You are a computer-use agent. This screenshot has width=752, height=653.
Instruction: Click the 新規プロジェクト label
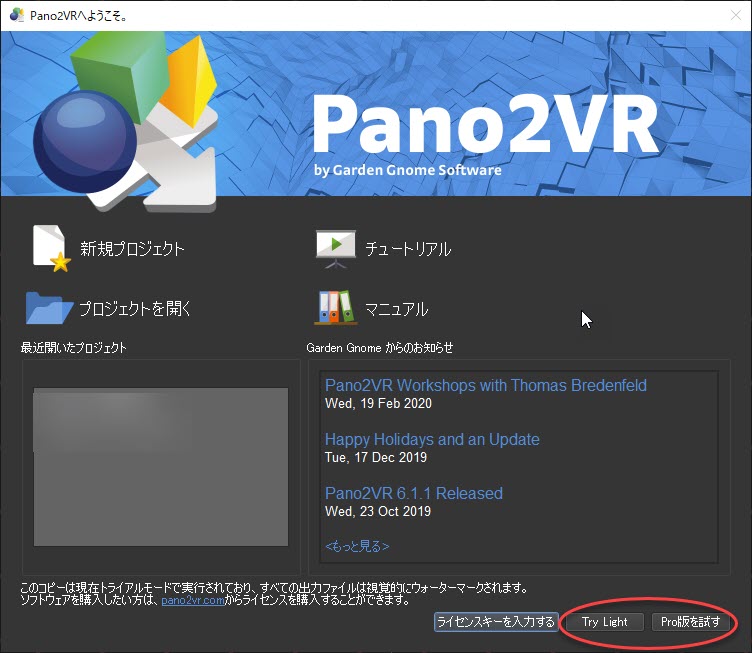(132, 249)
